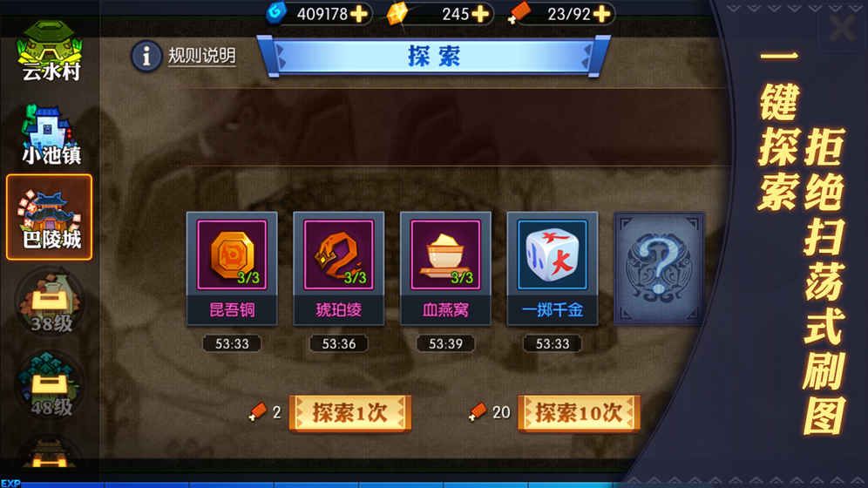Tap the locked 38级 location

tap(51, 302)
